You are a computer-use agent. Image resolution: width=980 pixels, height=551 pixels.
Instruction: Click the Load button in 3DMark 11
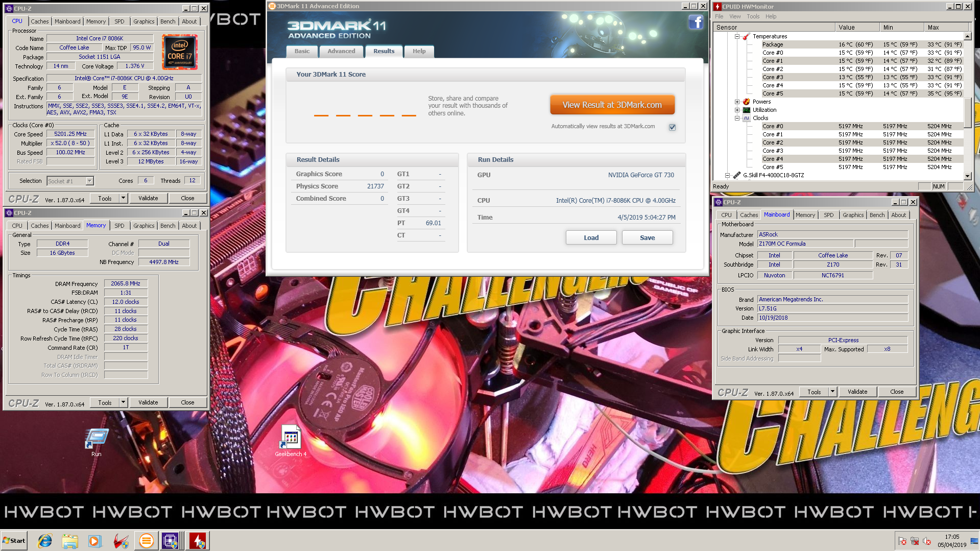[x=591, y=237]
